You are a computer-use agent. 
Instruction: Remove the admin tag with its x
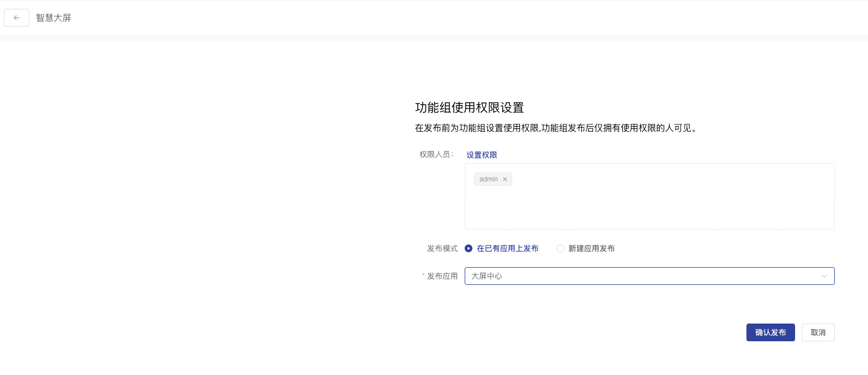(505, 179)
